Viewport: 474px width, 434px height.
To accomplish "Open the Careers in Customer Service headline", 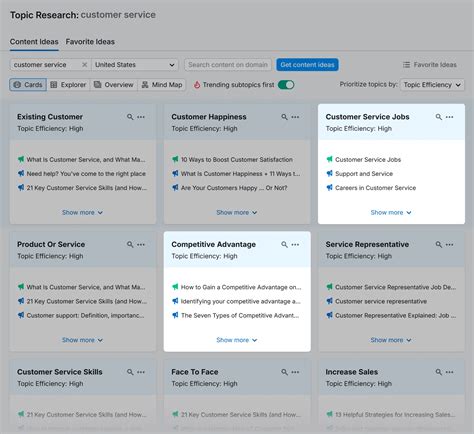I will pos(375,188).
